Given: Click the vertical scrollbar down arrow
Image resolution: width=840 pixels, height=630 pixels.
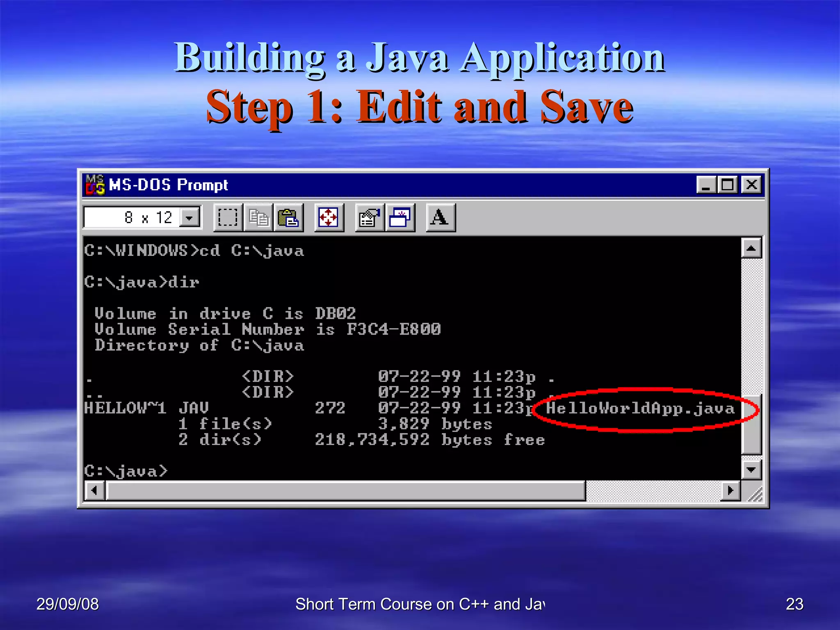Looking at the screenshot, I should 751,469.
